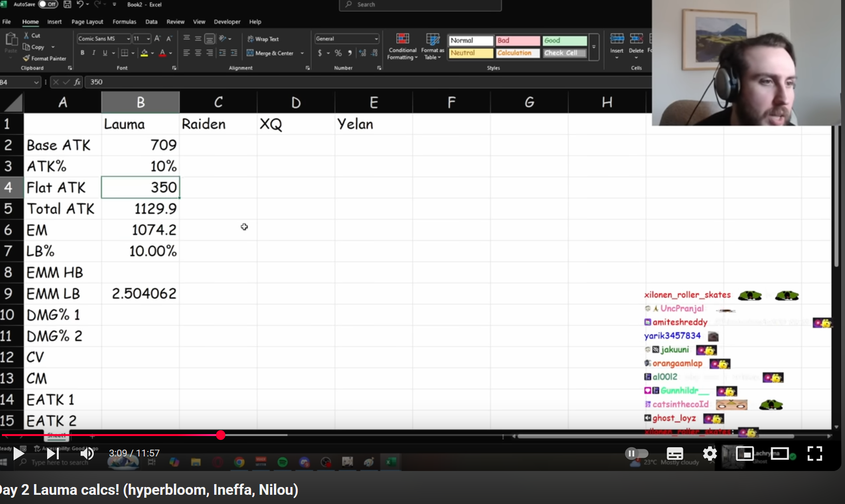Click the Middle Align icon
Viewport: 845px width, 504px height.
[x=198, y=38]
